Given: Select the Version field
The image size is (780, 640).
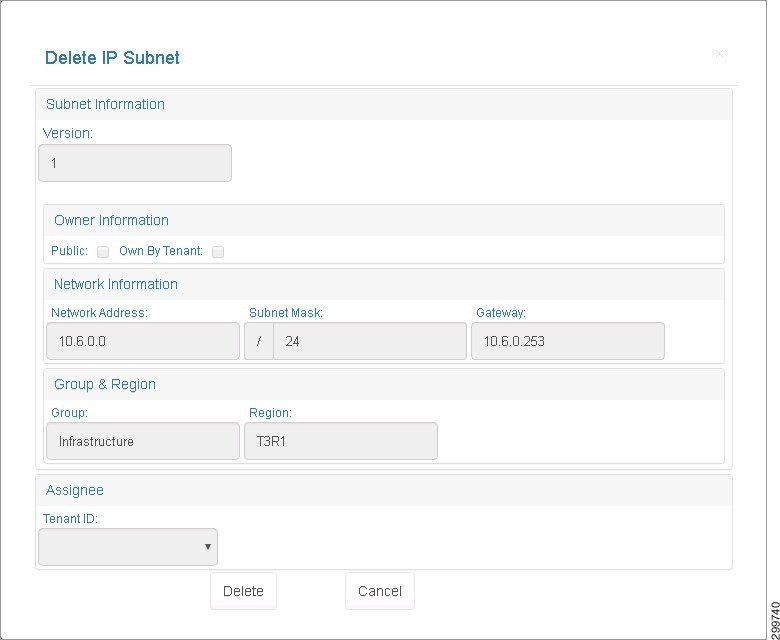Looking at the screenshot, I should tap(135, 163).
